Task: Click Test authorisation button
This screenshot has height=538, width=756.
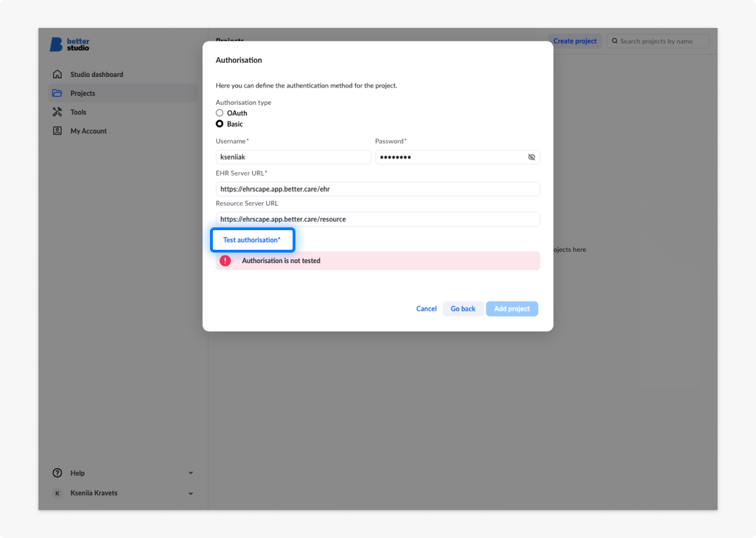Action: [x=252, y=240]
